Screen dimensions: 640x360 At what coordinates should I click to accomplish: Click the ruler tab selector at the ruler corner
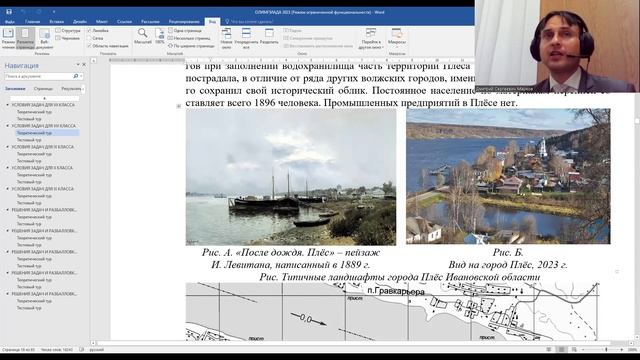93,61
